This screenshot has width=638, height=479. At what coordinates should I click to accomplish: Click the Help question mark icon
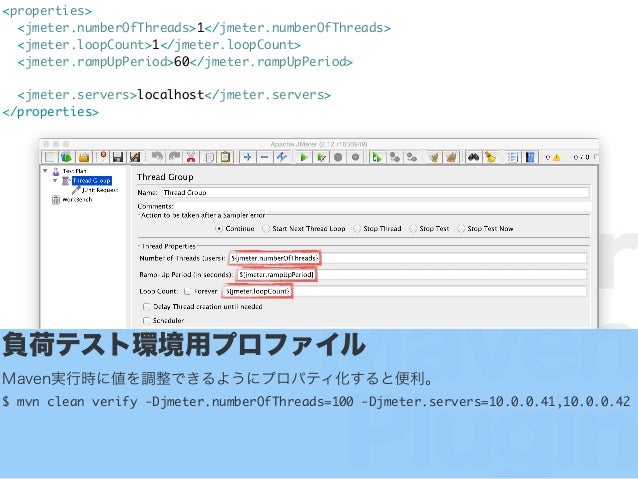click(530, 157)
